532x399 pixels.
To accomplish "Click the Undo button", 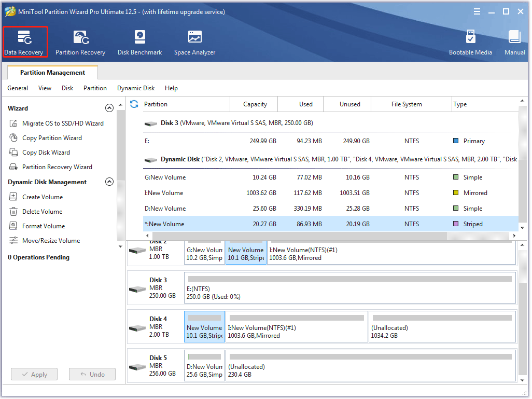I will point(92,375).
